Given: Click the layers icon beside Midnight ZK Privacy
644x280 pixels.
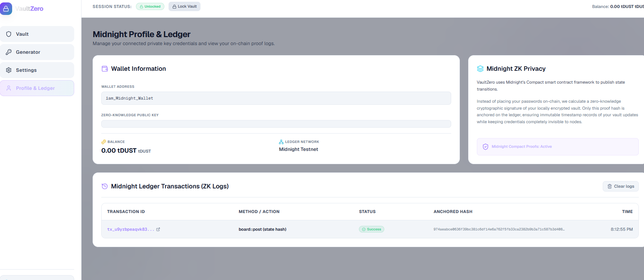Looking at the screenshot, I should click(480, 69).
